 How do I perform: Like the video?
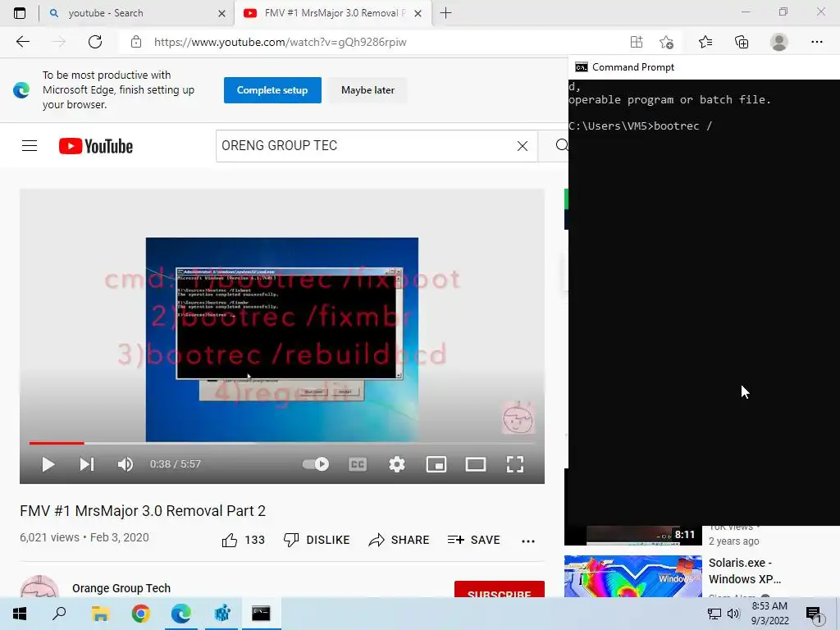[x=243, y=540]
